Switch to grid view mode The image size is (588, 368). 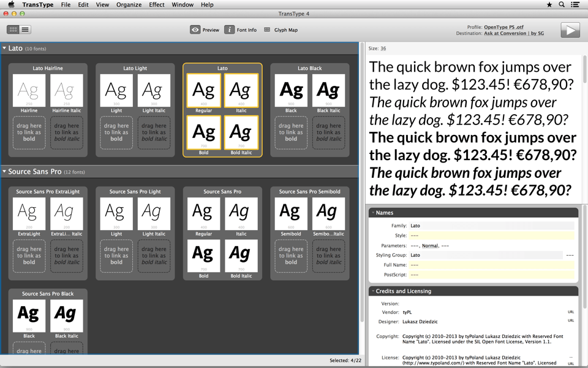tap(13, 29)
